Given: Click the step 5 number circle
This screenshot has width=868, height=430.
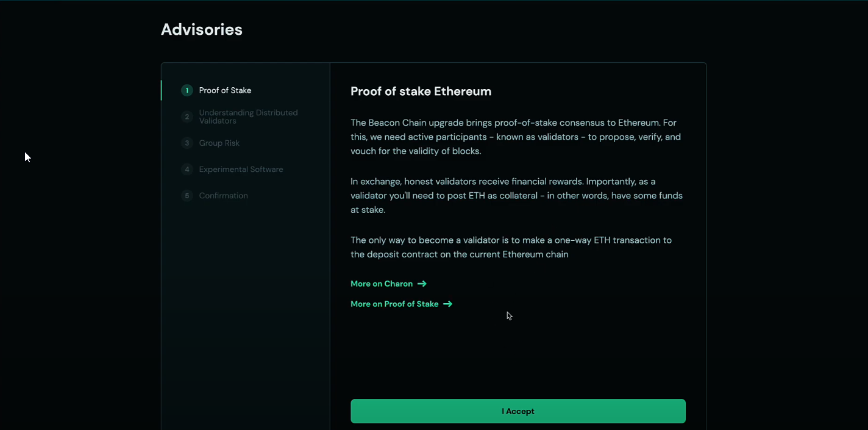Looking at the screenshot, I should click(187, 196).
